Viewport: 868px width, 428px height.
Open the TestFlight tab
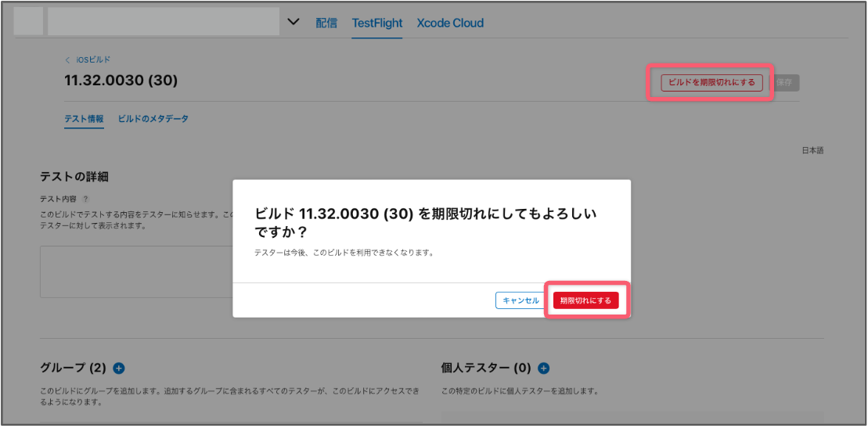[377, 23]
